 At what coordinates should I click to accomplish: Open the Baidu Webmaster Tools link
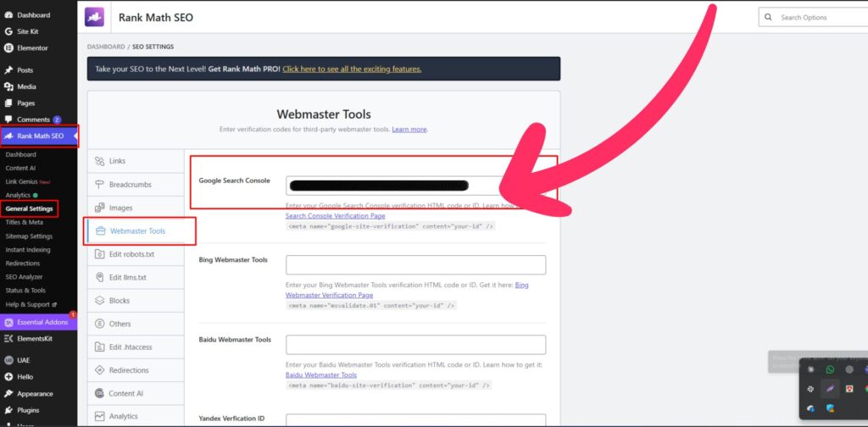click(321, 374)
